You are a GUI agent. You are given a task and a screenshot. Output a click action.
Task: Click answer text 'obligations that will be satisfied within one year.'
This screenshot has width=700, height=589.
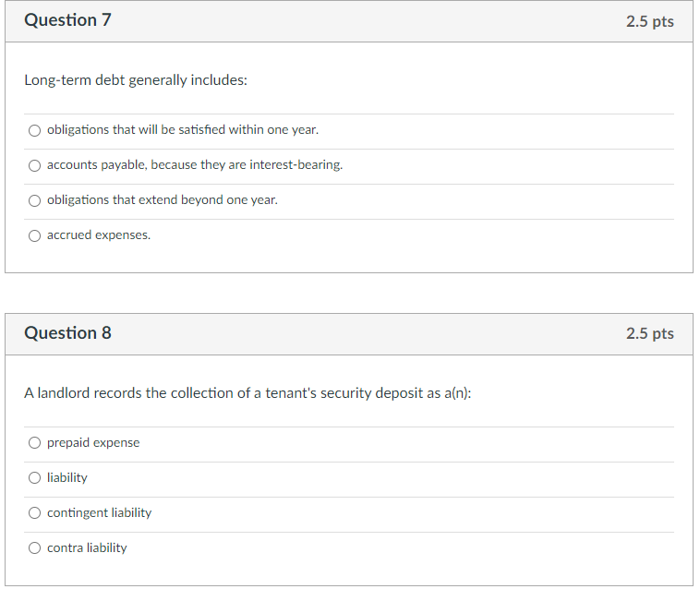(x=183, y=130)
